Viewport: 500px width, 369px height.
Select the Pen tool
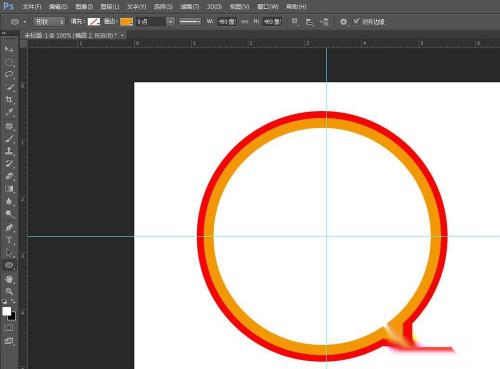pyautogui.click(x=9, y=228)
